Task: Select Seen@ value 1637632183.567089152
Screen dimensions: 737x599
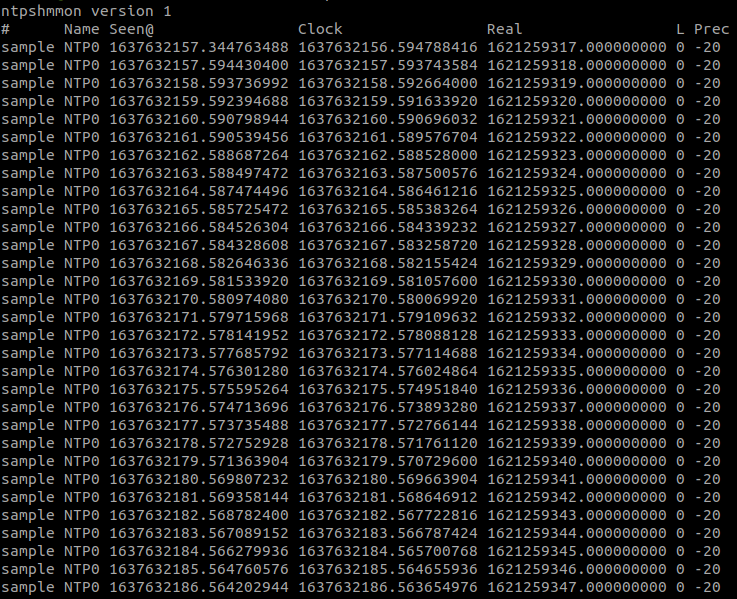Action: (x=199, y=533)
